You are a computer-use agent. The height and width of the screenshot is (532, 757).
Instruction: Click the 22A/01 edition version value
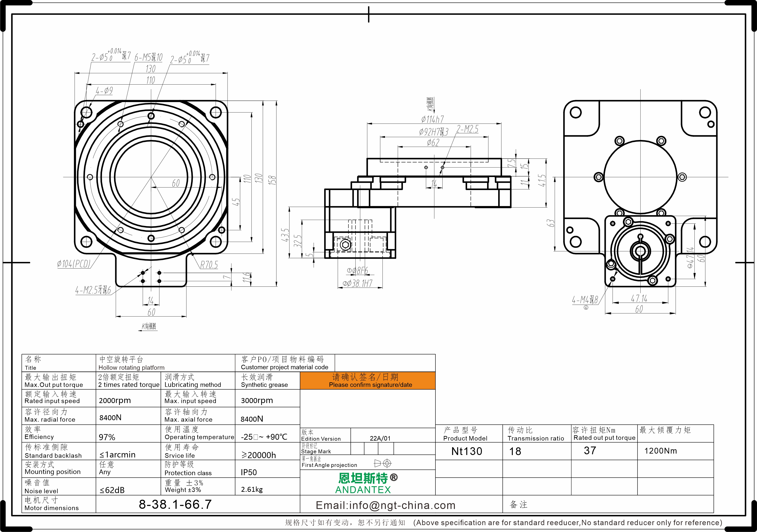coord(380,438)
